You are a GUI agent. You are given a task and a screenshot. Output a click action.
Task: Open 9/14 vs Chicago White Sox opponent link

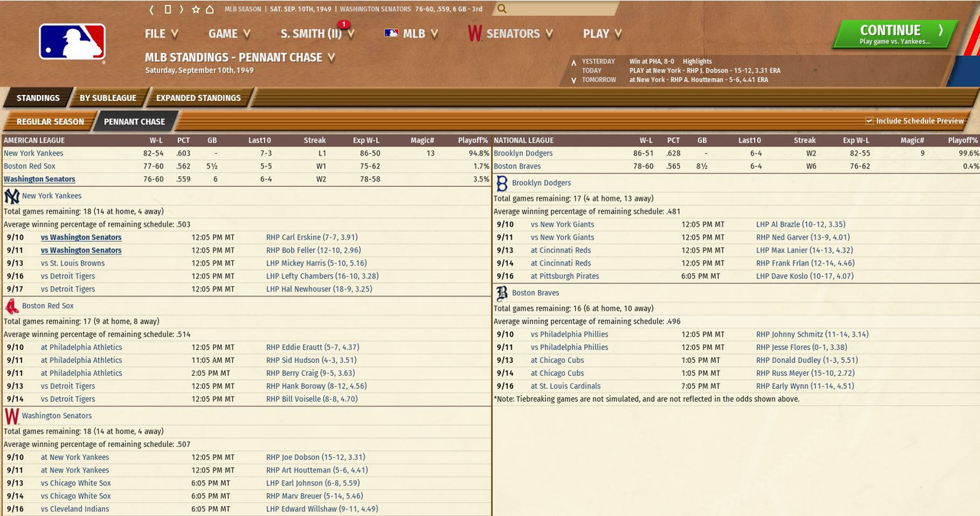pos(76,496)
